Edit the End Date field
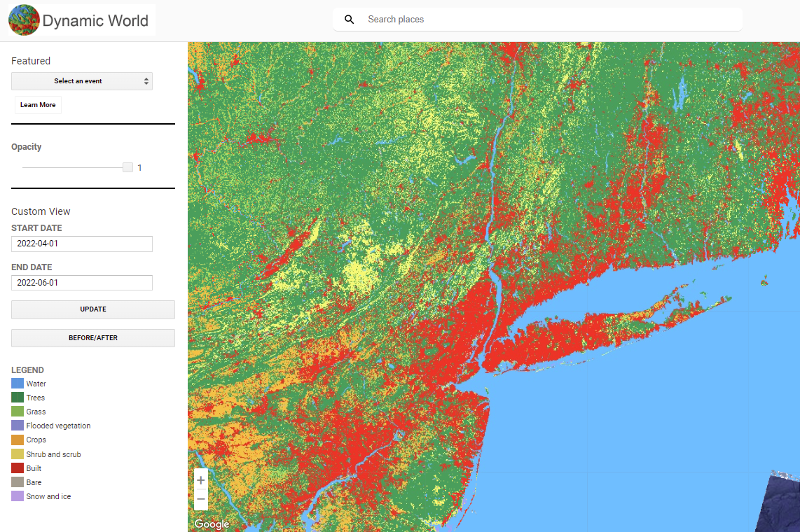The height and width of the screenshot is (532, 800). [x=82, y=283]
